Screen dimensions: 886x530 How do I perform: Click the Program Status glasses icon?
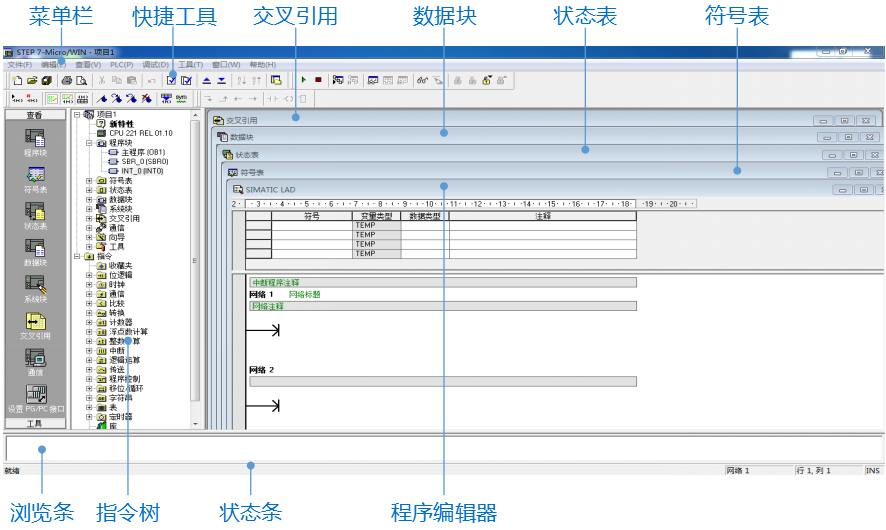422,80
